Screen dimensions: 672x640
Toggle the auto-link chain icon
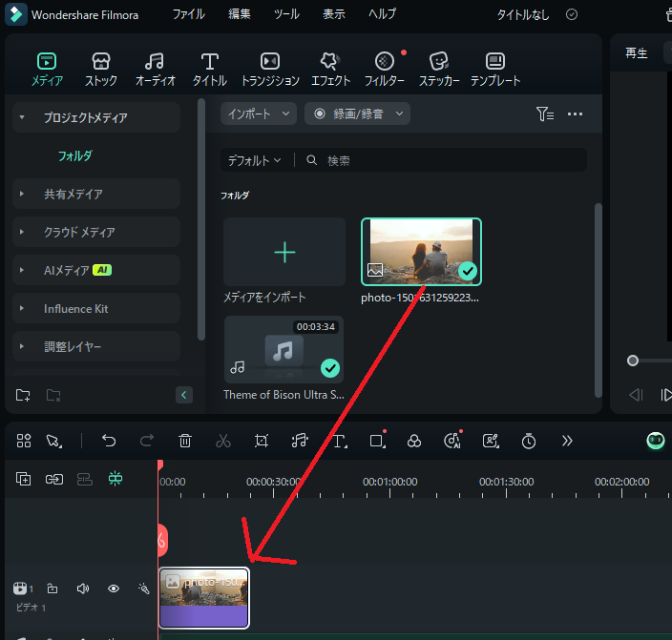tap(54, 479)
